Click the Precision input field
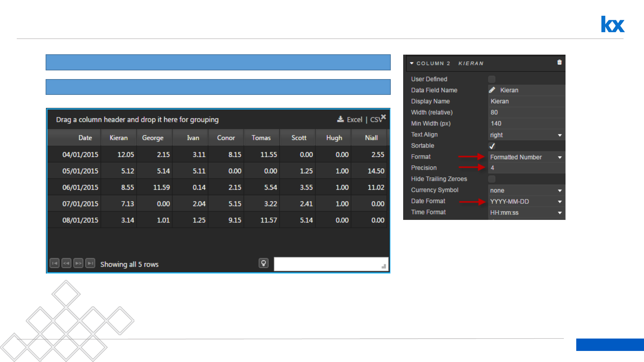Viewport: 644px width, 362px height. pyautogui.click(x=526, y=168)
